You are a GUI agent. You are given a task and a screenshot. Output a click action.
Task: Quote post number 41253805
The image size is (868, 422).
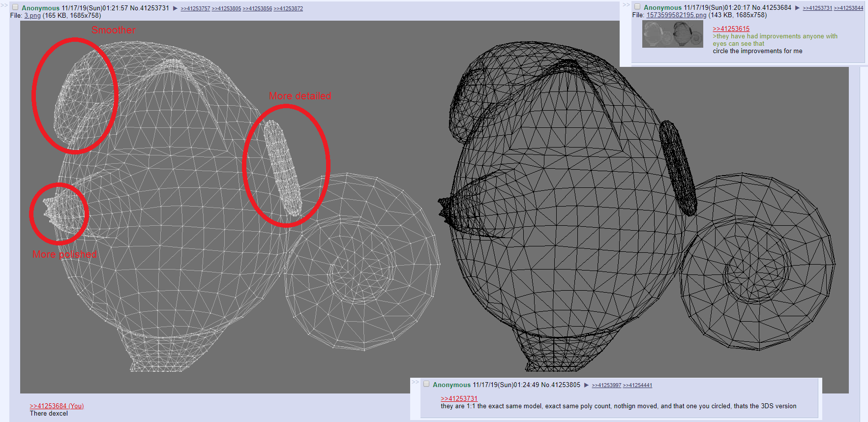(x=566, y=385)
